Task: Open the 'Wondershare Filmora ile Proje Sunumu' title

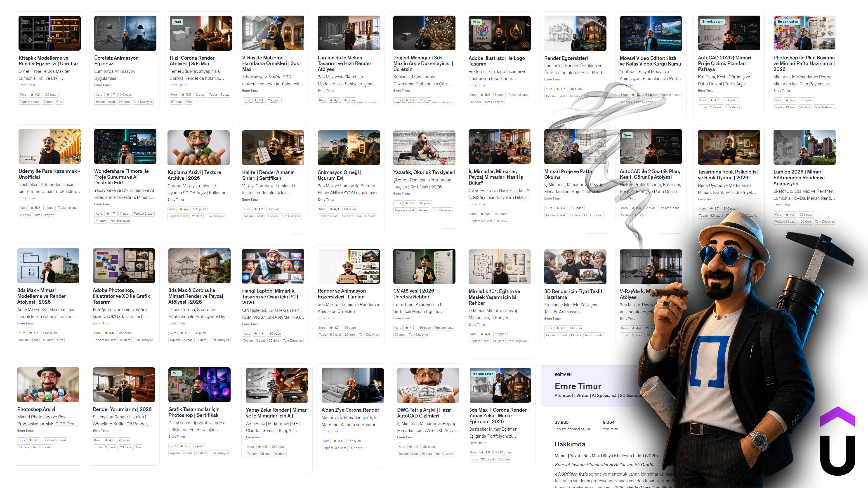Action: pos(121,177)
